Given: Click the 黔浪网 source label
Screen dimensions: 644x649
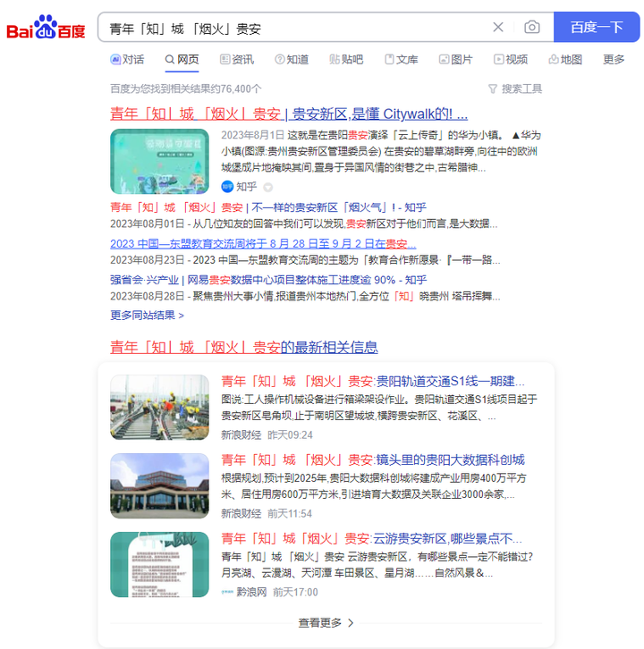Looking at the screenshot, I should pos(251,593).
